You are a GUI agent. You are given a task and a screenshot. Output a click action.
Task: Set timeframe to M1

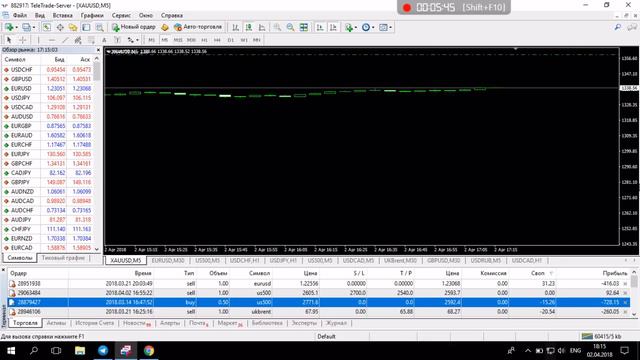pos(151,40)
